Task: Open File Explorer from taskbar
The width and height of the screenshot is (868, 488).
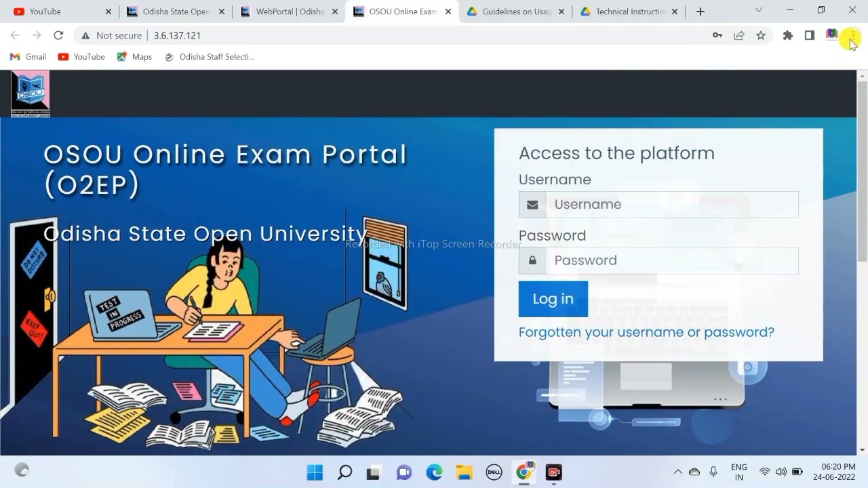Action: (x=464, y=472)
